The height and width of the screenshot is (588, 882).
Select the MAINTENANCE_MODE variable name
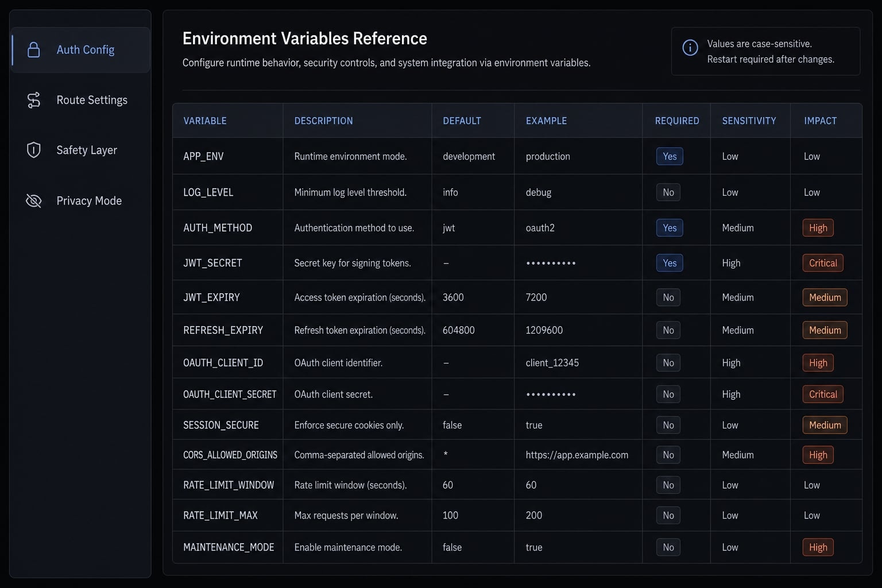pos(229,547)
